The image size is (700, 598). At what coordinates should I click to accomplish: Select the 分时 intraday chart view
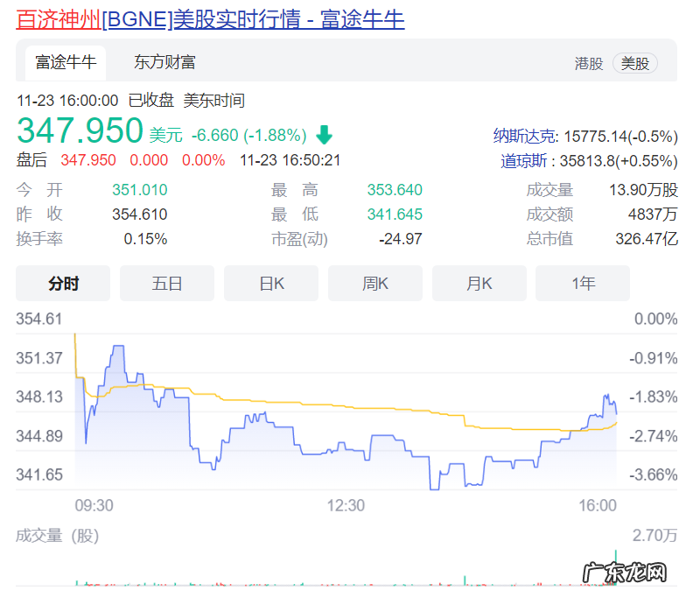pos(62,282)
